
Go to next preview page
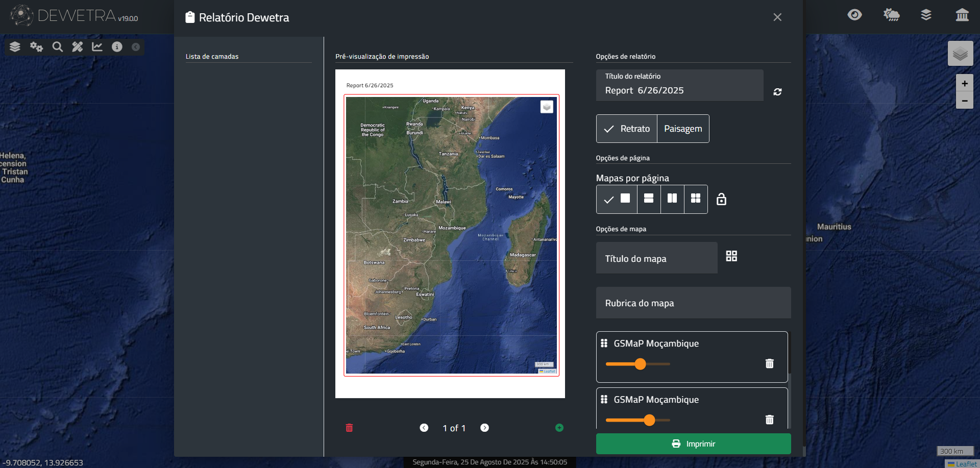tap(484, 428)
